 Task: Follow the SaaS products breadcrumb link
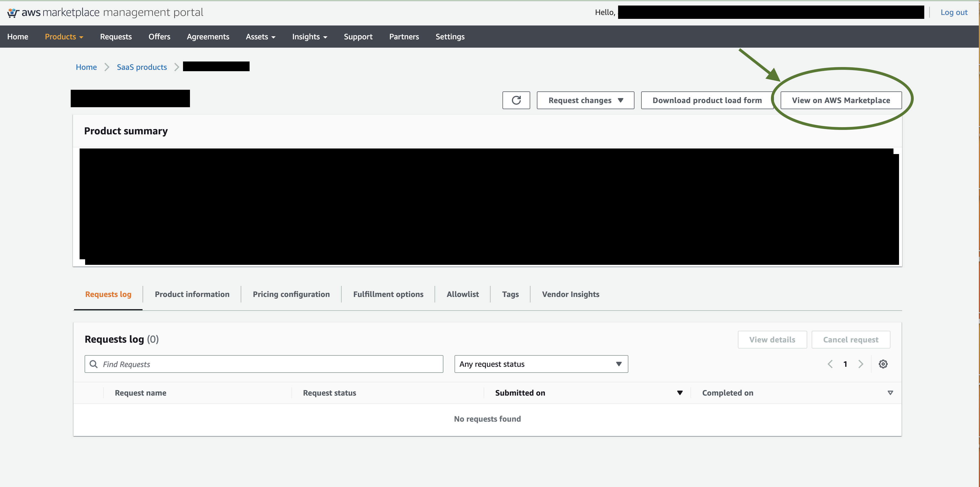(x=141, y=67)
